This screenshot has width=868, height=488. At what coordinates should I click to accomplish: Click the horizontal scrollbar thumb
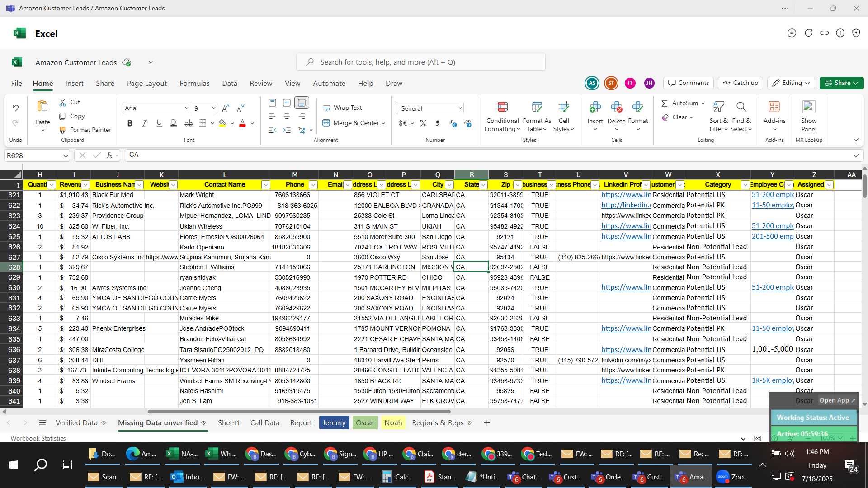pos(299,412)
